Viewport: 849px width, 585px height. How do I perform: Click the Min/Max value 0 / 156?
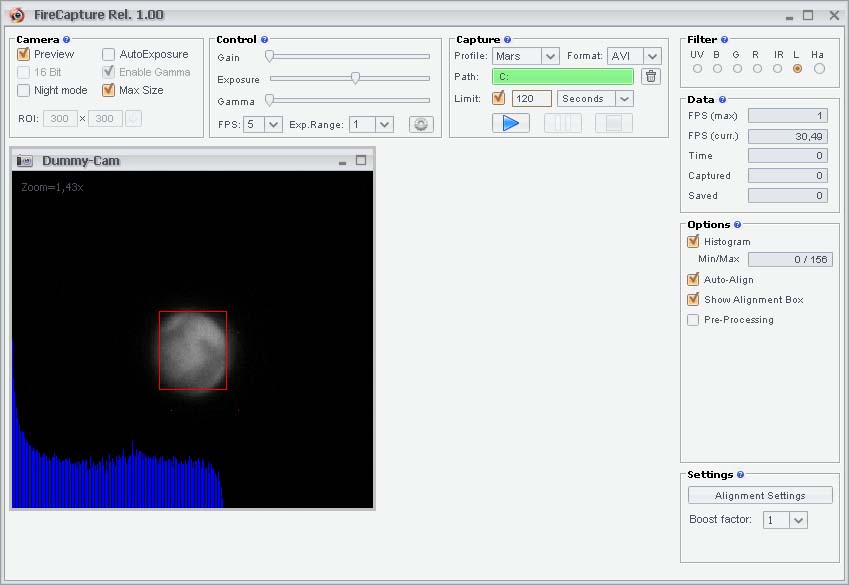click(x=790, y=259)
